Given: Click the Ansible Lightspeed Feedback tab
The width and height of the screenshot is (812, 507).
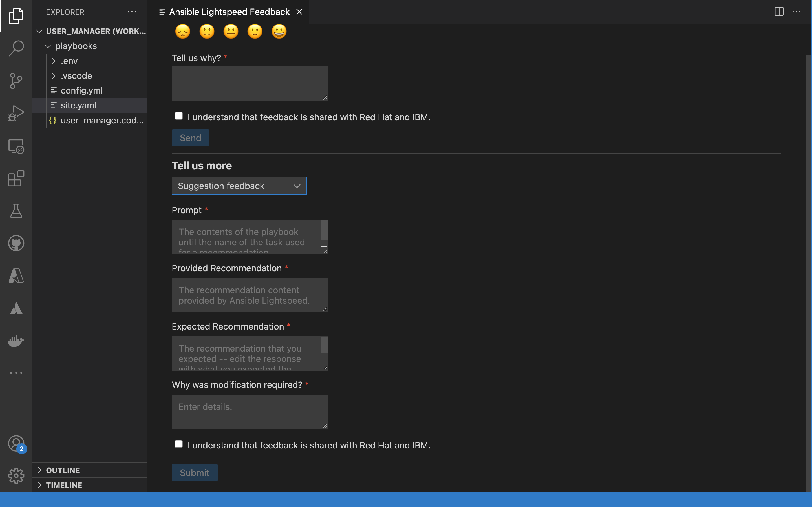Looking at the screenshot, I should tap(228, 12).
